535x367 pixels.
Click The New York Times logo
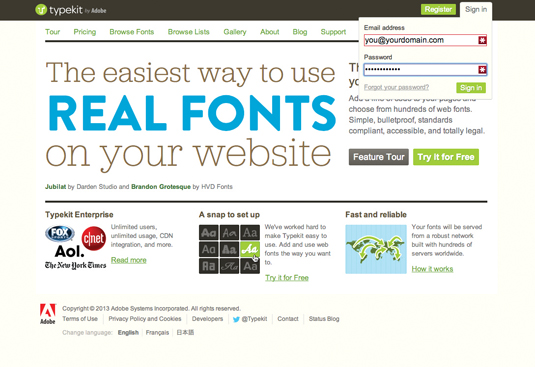75,265
